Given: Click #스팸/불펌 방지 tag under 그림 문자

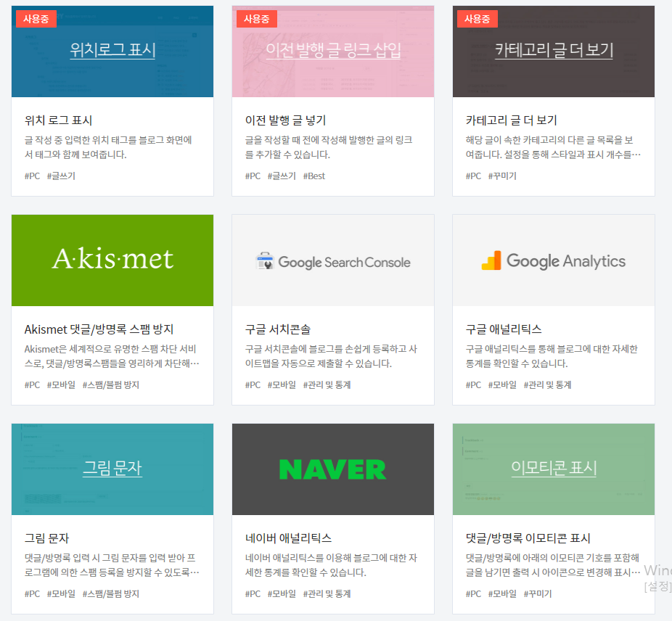Looking at the screenshot, I should [110, 594].
